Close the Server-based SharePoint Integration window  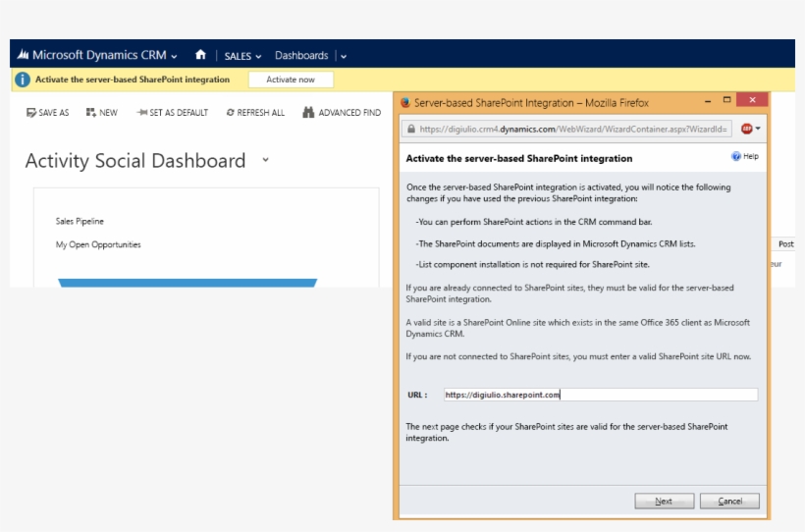click(752, 99)
